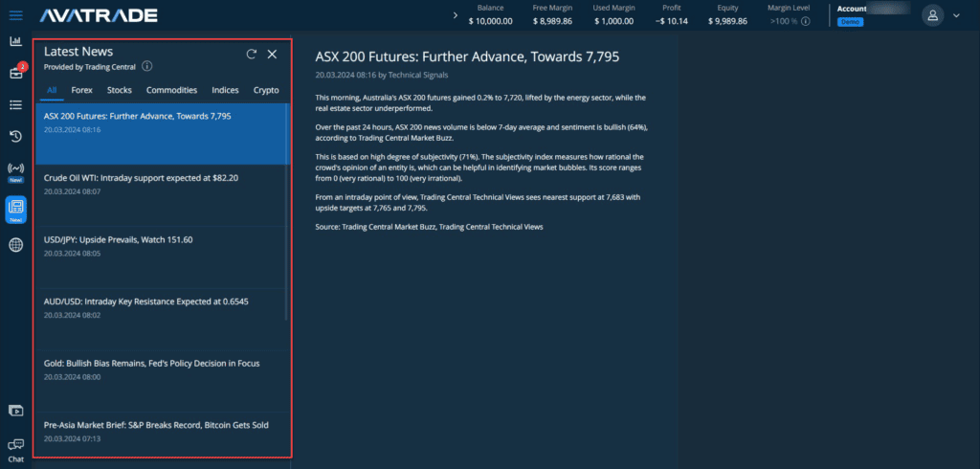Click the article headline ASX 200 Futures

pos(467,56)
